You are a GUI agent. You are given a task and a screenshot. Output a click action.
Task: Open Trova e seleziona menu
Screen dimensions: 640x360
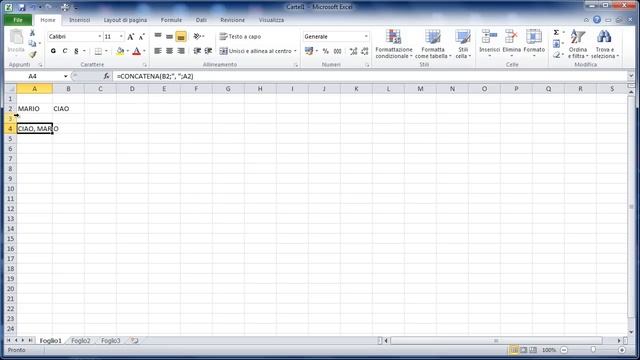click(x=604, y=44)
